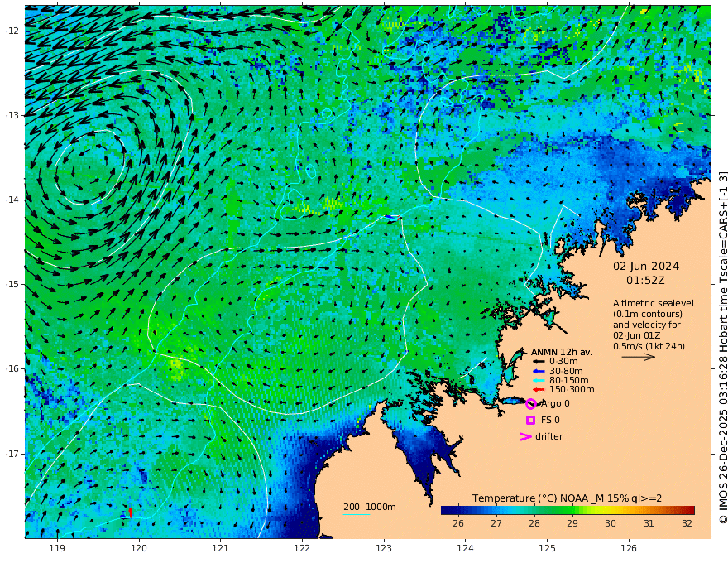This screenshot has height=563, width=728.
Task: Click the latitude axis label -13
Action: point(12,115)
